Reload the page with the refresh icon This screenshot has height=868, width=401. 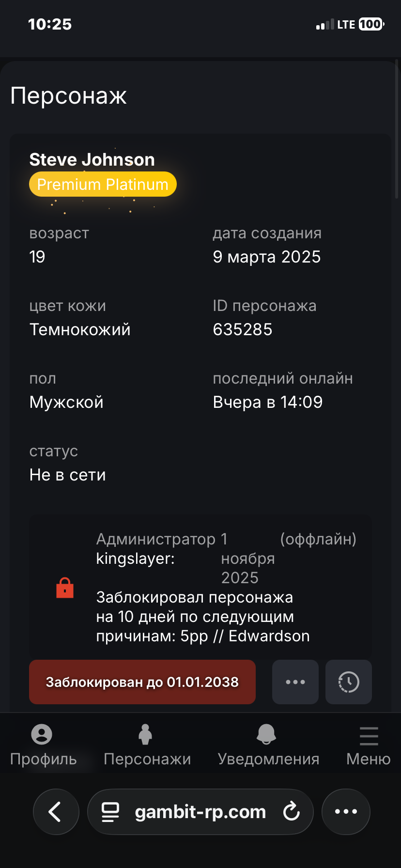(291, 812)
